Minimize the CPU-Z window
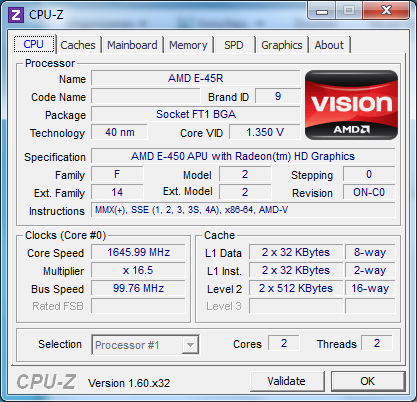 (322, 11)
